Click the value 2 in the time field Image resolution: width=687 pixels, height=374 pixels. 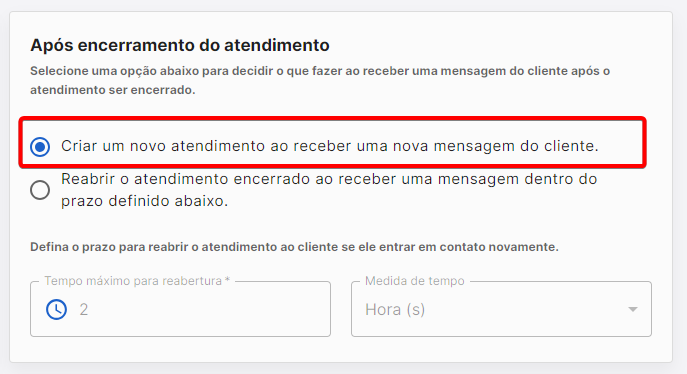coord(84,310)
